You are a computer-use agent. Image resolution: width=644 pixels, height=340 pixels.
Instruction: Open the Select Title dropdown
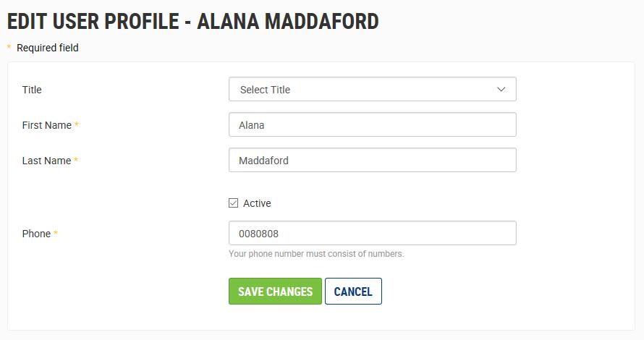point(372,90)
